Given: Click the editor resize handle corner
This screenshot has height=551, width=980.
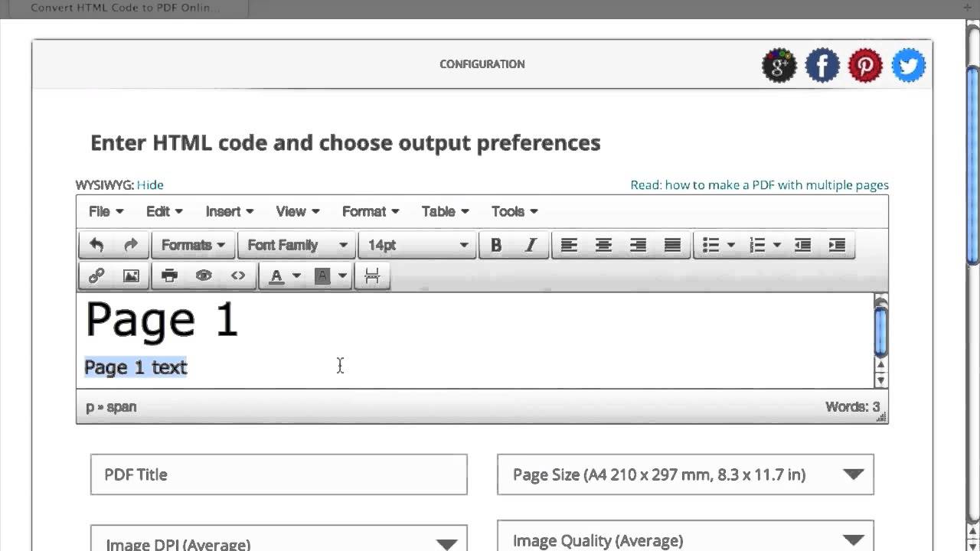Looking at the screenshot, I should (x=881, y=417).
